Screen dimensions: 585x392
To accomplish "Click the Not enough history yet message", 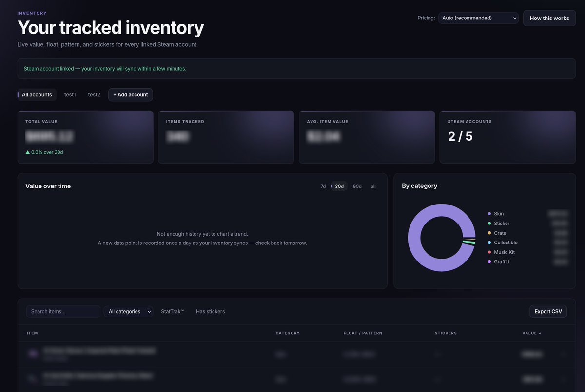I will (x=202, y=234).
